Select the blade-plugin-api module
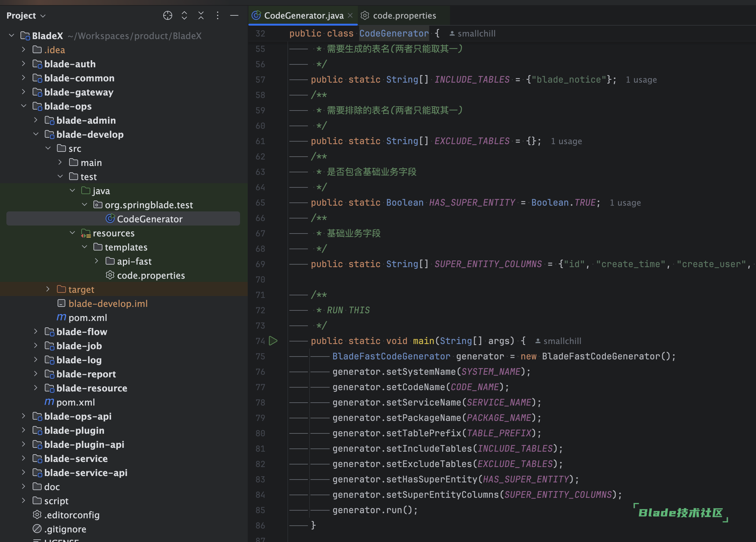756x542 pixels. 78,444
